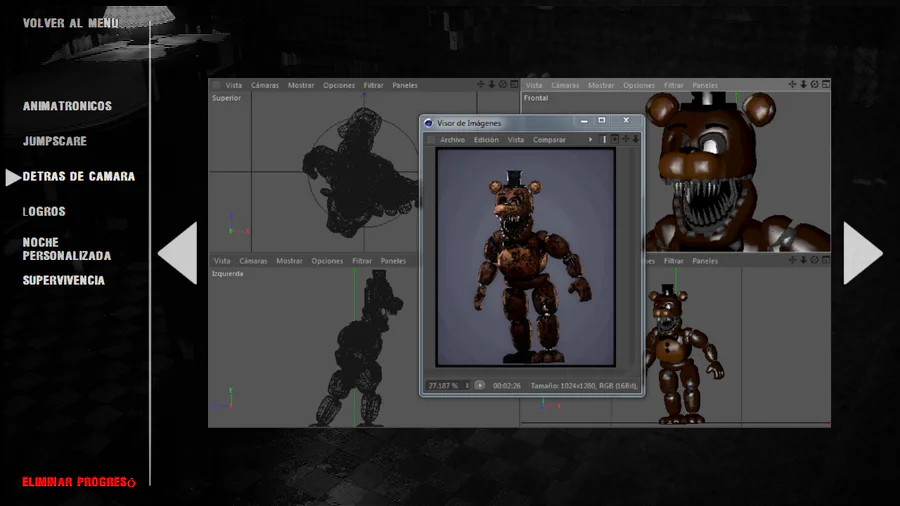Open Mostrar menu in Izquierda viewport
The image size is (900, 506).
(x=289, y=260)
